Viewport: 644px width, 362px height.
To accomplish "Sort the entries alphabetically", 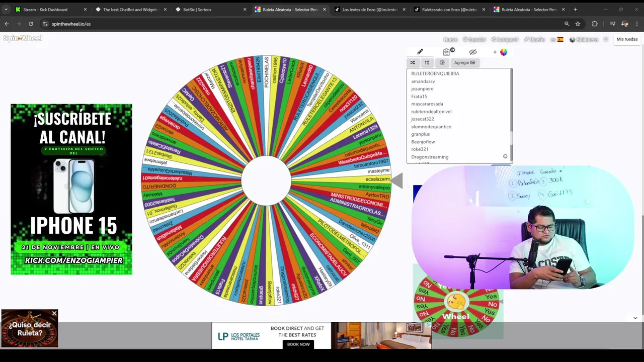I will (x=427, y=62).
